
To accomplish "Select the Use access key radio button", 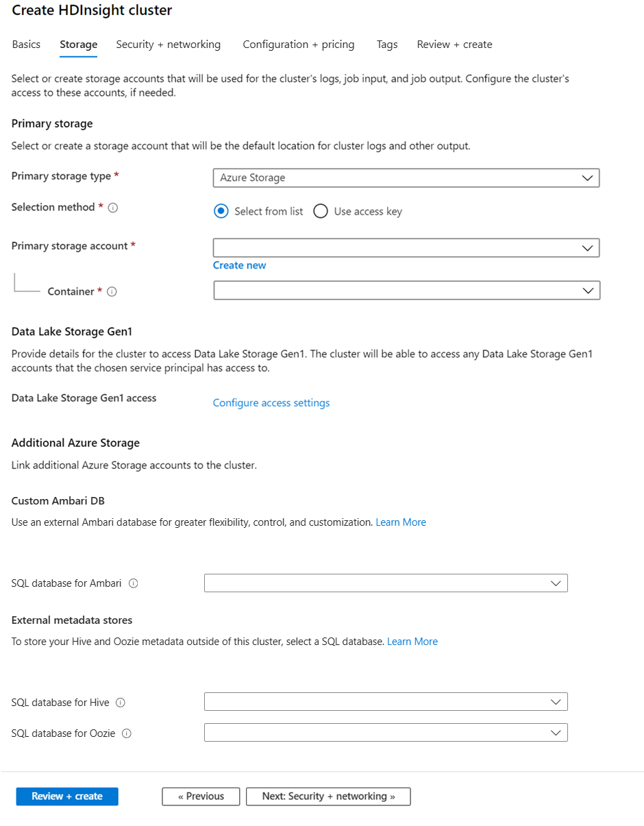I will point(320,211).
